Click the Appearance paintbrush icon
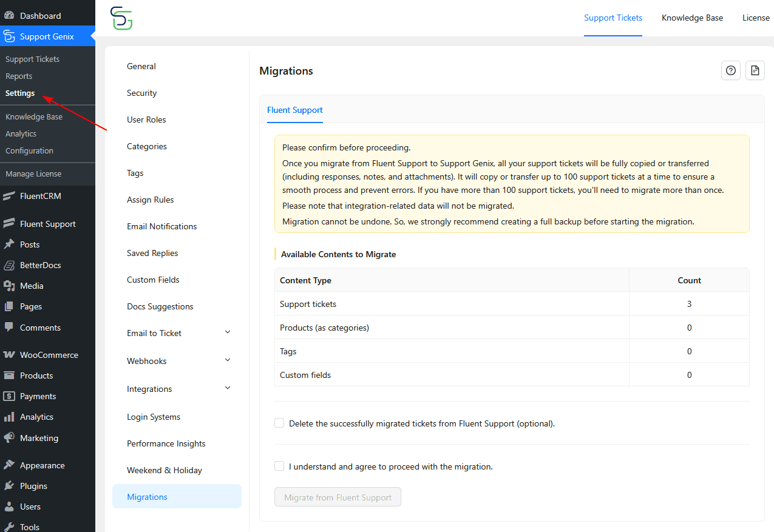This screenshot has width=774, height=532. coord(9,465)
